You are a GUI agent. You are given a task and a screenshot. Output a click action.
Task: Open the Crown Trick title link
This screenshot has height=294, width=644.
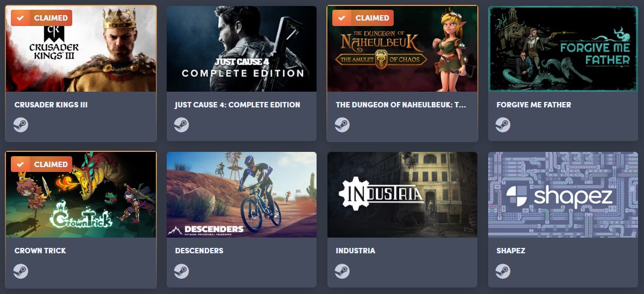40,251
